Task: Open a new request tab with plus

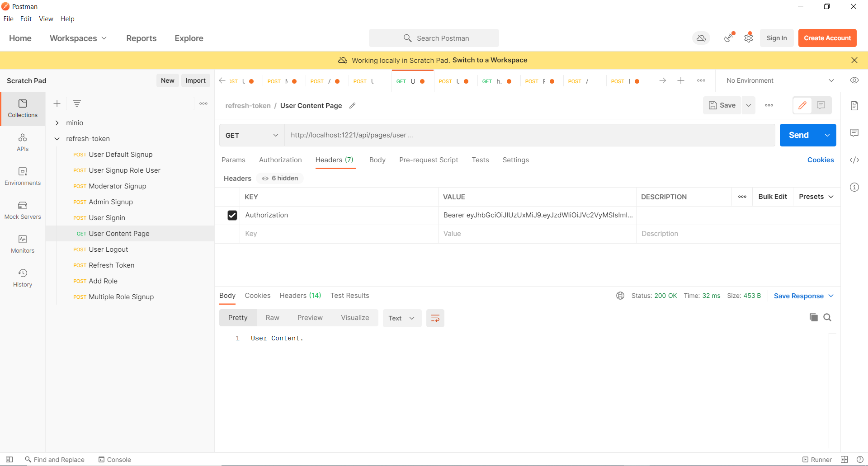Action: click(x=681, y=80)
